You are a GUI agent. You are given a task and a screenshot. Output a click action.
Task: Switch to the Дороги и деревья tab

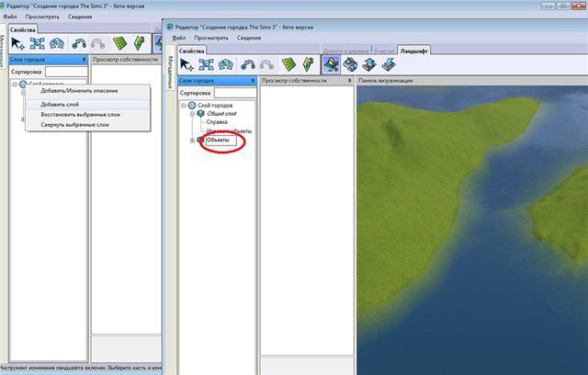(346, 51)
